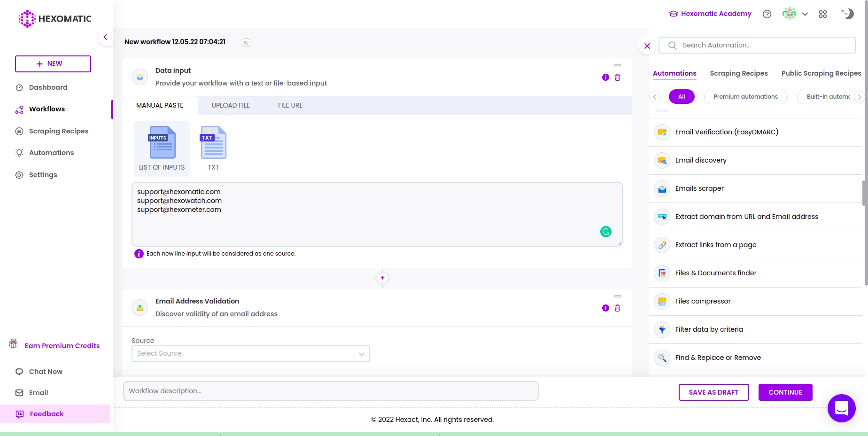The width and height of the screenshot is (868, 436).
Task: Open the Email discovery automation icon
Action: [662, 160]
